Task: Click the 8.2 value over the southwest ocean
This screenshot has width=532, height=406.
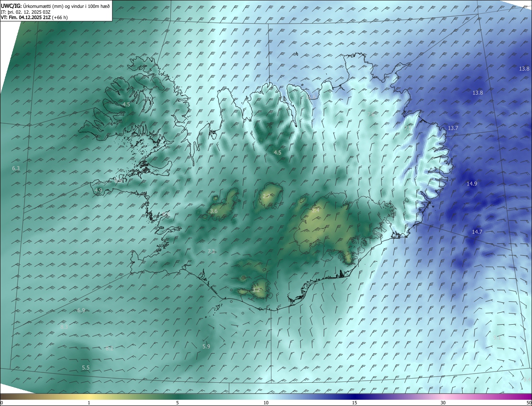Action: [109, 349]
